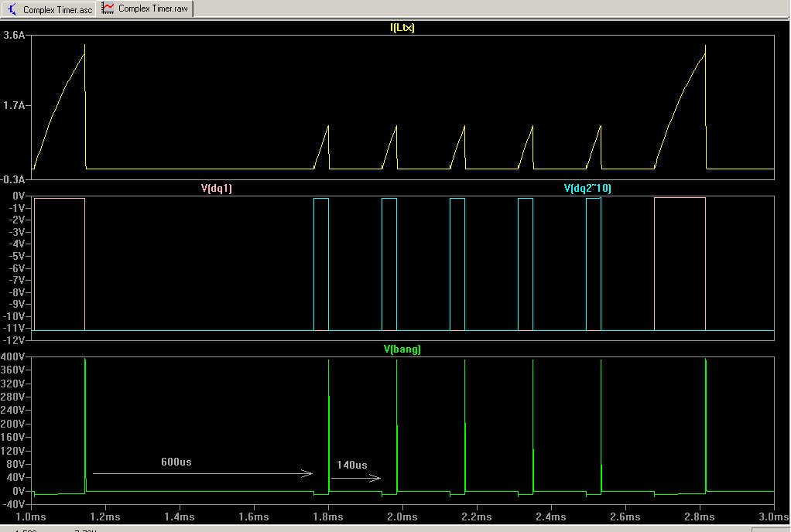Click the 400V axis tick label
This screenshot has width=791, height=532.
click(x=13, y=356)
